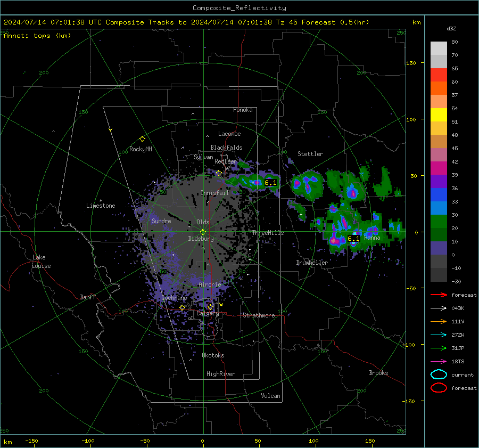The width and height of the screenshot is (479, 448).
Task: Click the 04DK legend text
Action: [x=458, y=308]
